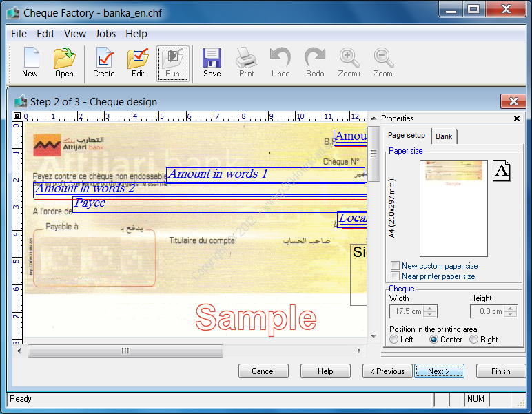This screenshot has height=414, width=532.
Task: Click the cheque Height input field
Action: pyautogui.click(x=488, y=311)
